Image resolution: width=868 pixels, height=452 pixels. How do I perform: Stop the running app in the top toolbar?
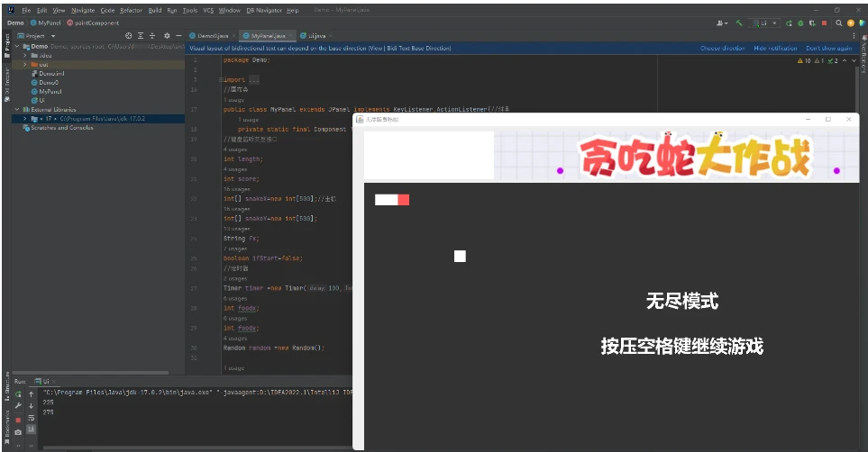coord(824,23)
